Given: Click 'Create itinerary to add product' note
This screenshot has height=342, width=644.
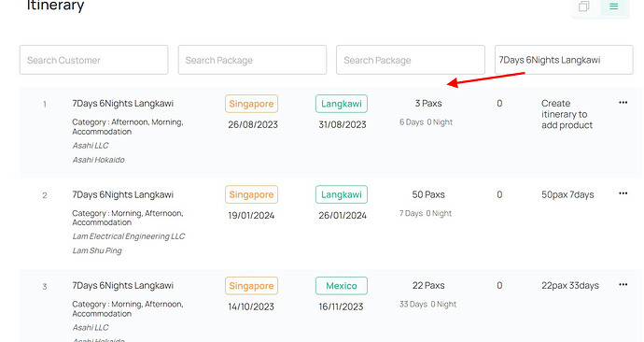Looking at the screenshot, I should click(567, 114).
